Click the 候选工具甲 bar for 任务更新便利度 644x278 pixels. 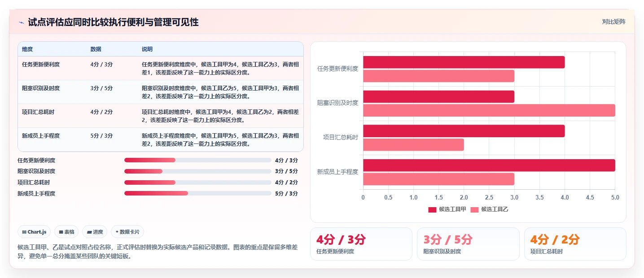click(x=464, y=62)
